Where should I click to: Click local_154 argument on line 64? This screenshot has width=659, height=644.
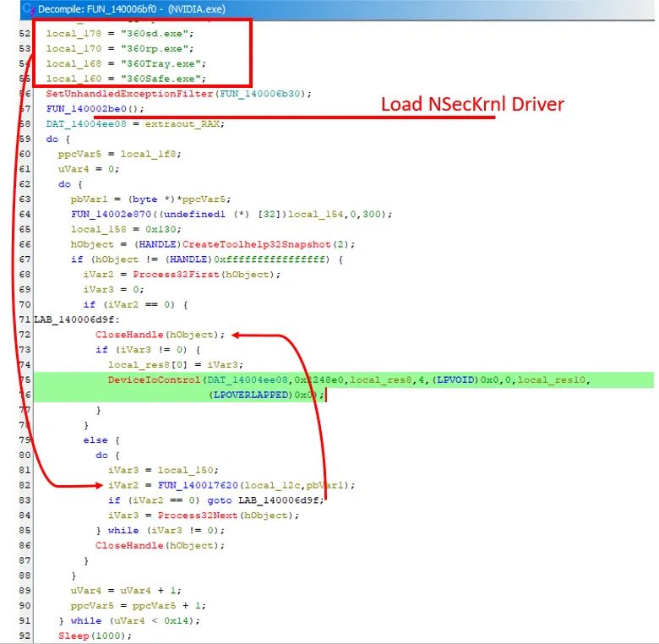pos(315,214)
